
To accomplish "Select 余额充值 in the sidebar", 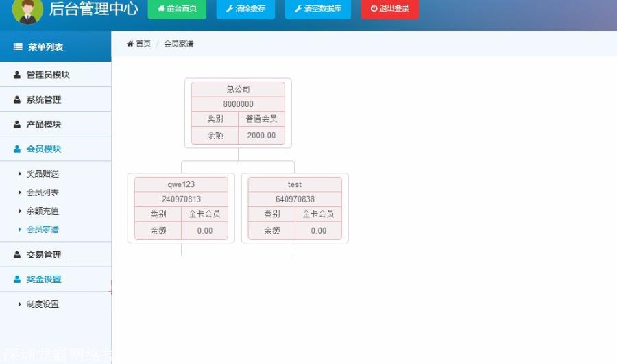I will 43,211.
